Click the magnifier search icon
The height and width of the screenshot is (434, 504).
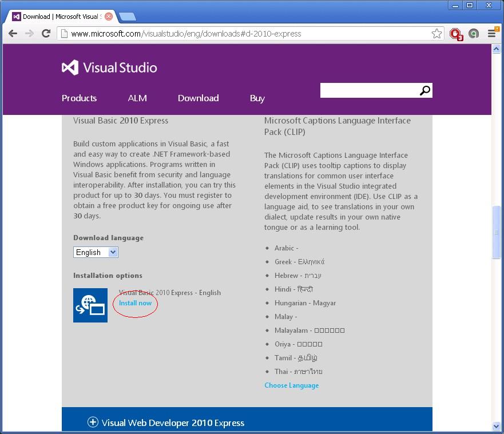coord(424,90)
